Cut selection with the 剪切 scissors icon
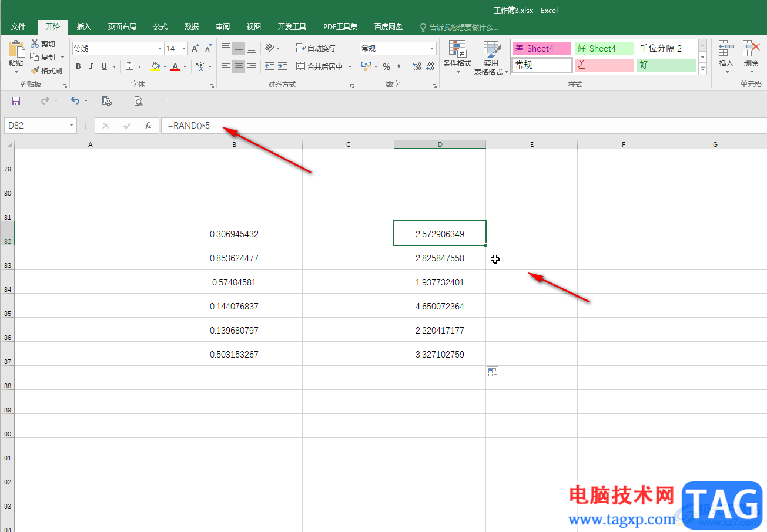The width and height of the screenshot is (767, 532). (35, 43)
